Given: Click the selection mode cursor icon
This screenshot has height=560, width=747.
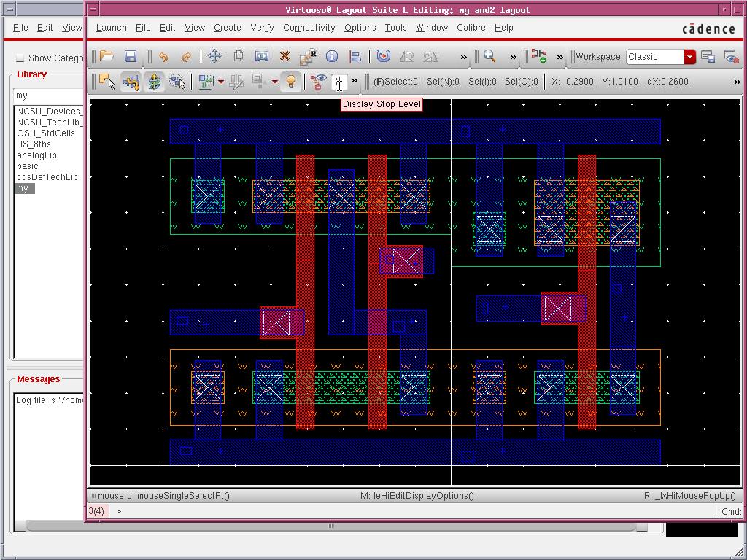Looking at the screenshot, I should click(x=107, y=82).
